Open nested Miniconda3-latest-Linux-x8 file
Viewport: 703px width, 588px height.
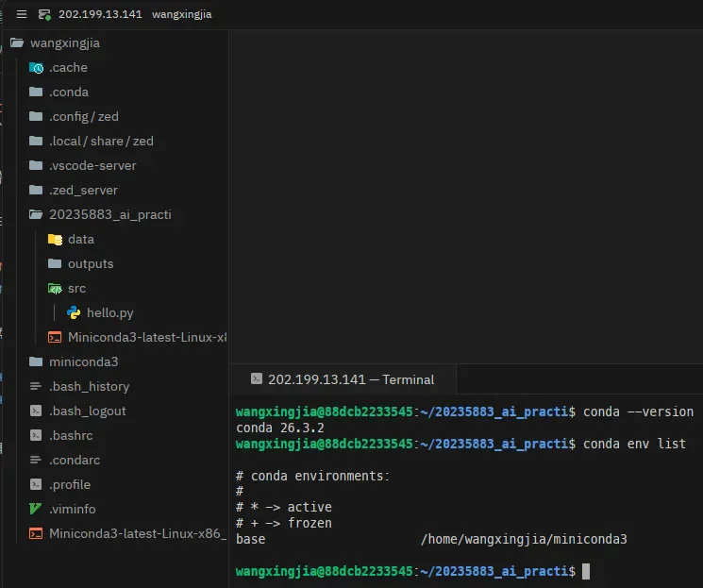coord(147,337)
